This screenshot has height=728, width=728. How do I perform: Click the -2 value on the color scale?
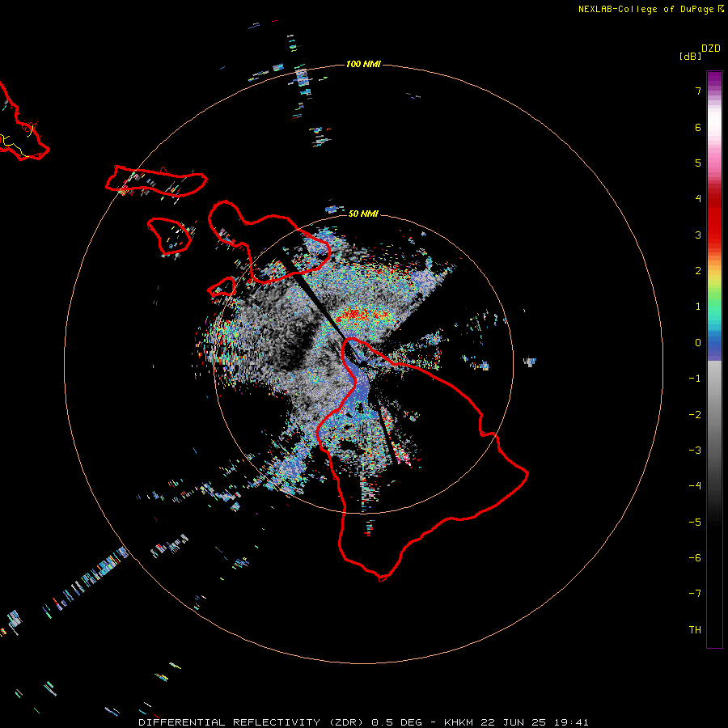pyautogui.click(x=695, y=415)
